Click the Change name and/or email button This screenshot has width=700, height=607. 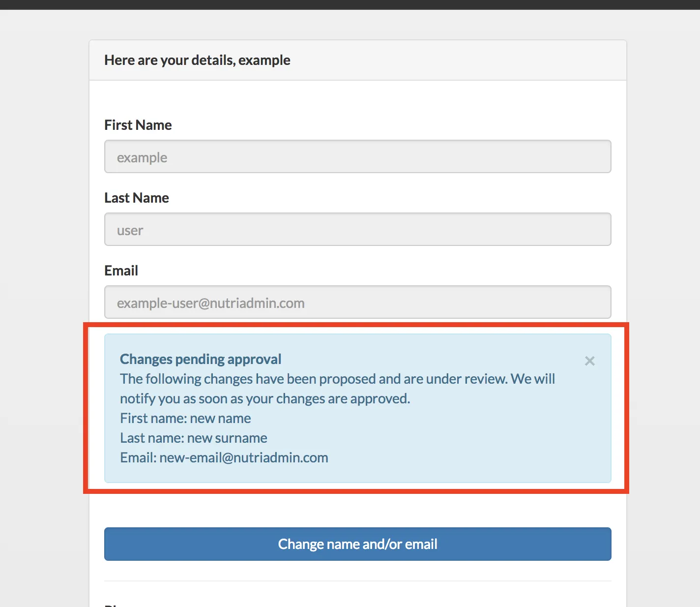coord(357,544)
